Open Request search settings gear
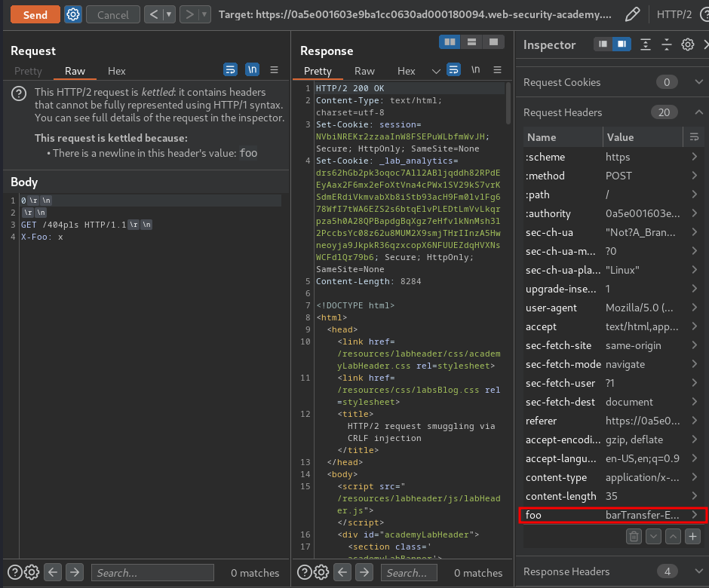This screenshot has width=709, height=588. 32,573
